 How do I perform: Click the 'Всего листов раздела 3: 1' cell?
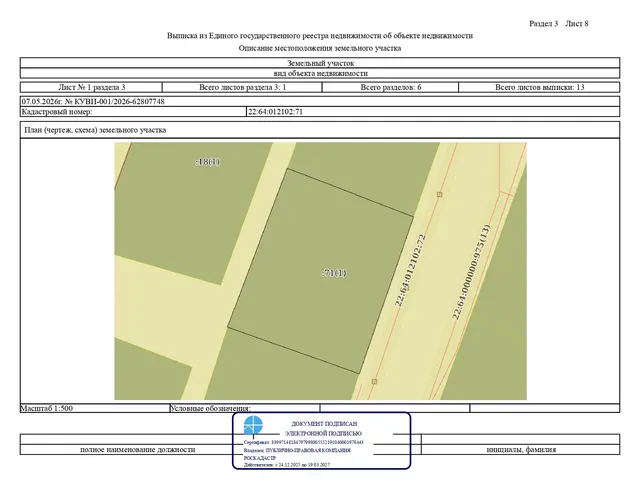click(242, 87)
